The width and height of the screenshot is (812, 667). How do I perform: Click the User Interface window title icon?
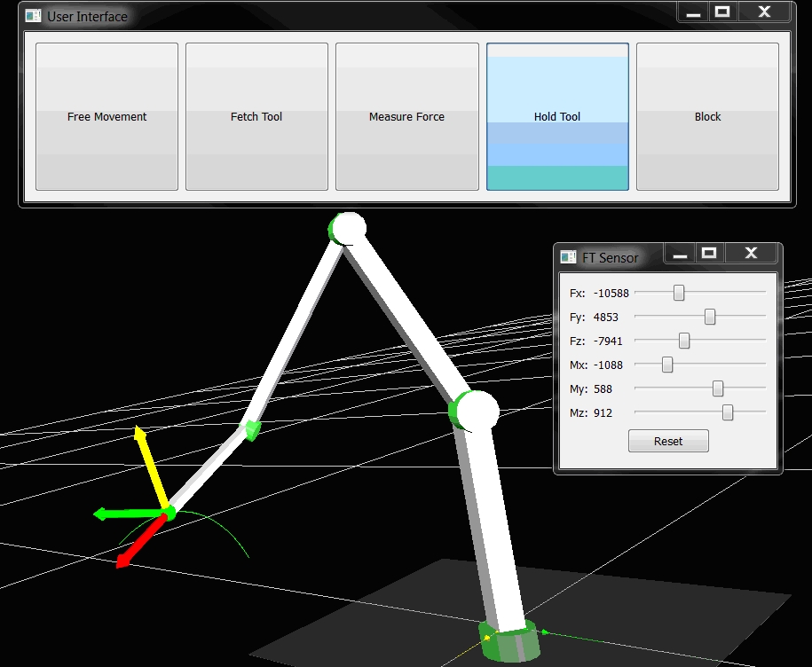coord(33,16)
